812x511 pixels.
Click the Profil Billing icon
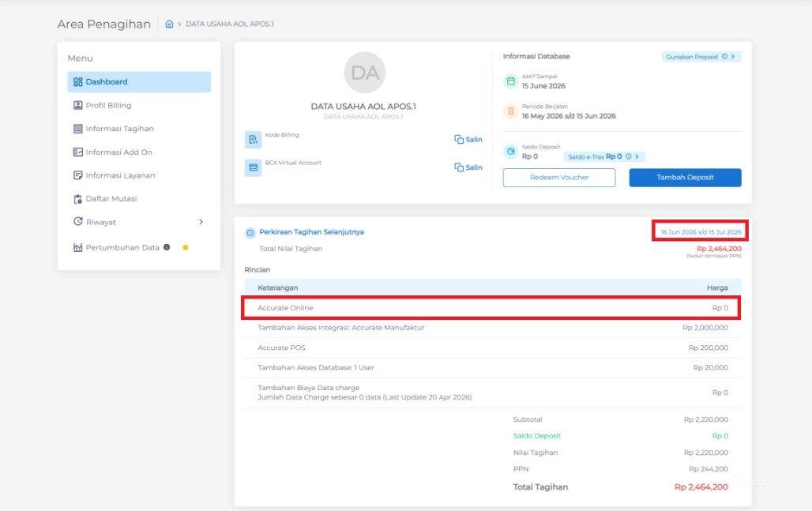(x=77, y=105)
